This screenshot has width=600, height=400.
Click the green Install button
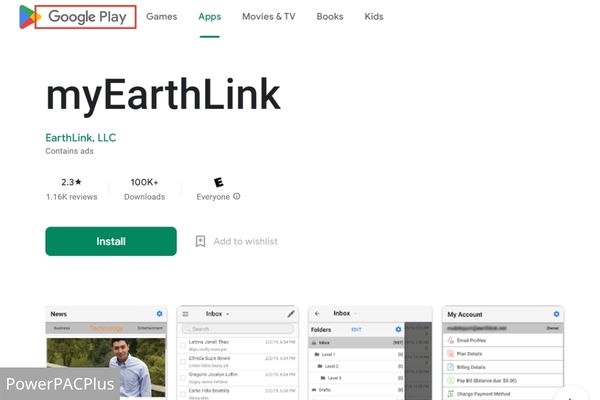(x=111, y=241)
